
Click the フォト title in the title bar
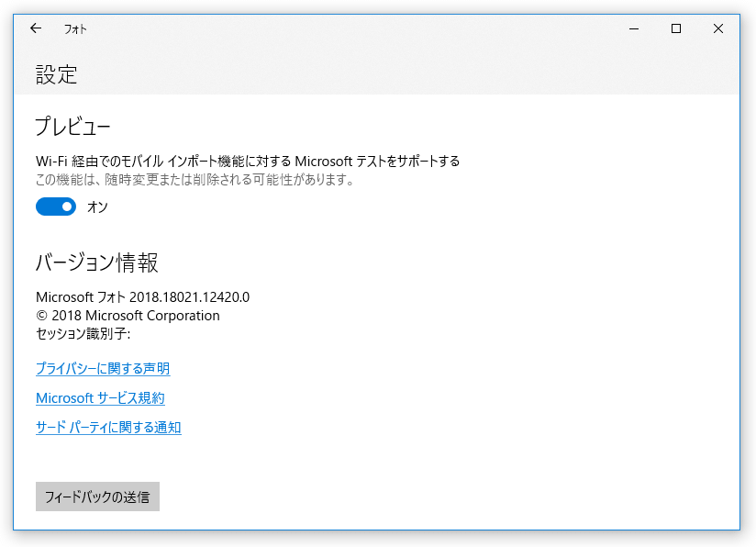(75, 29)
